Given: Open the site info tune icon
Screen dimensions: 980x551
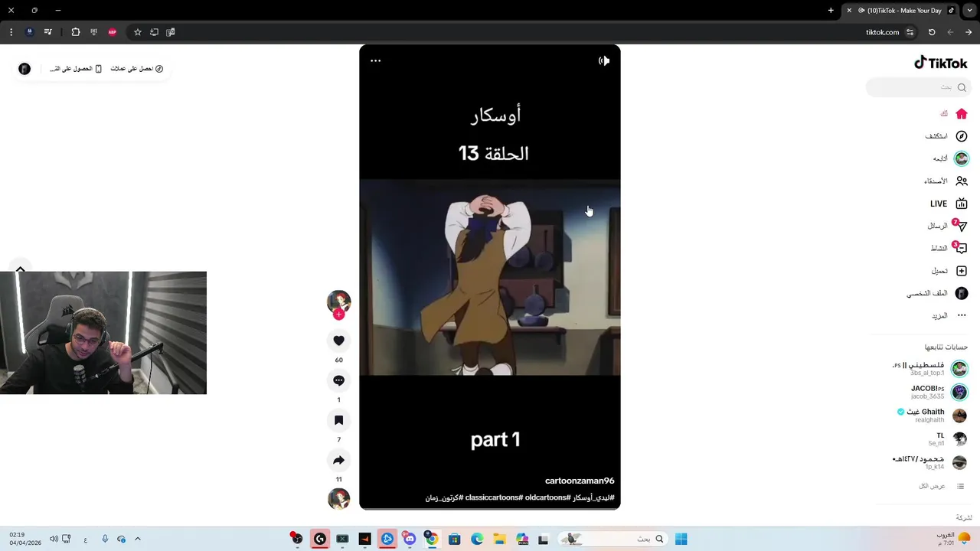Looking at the screenshot, I should coord(910,32).
